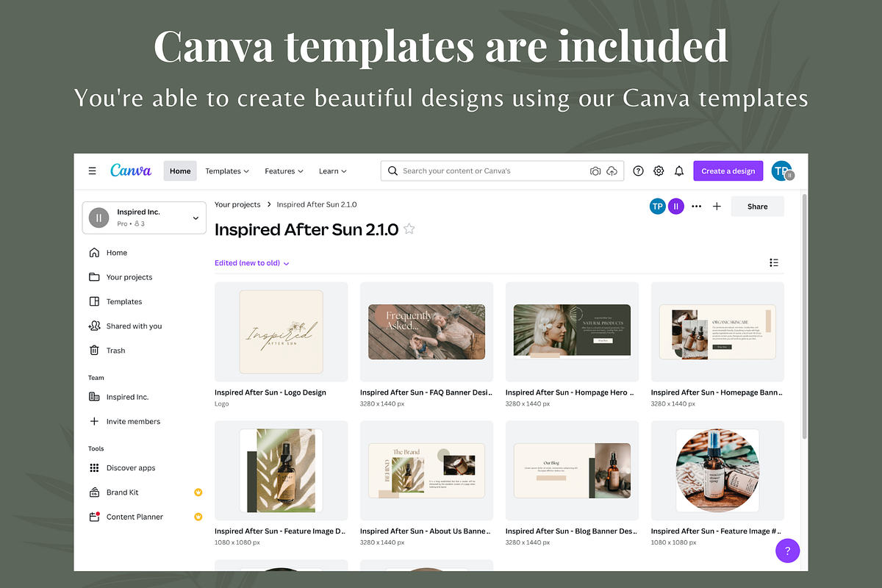The width and height of the screenshot is (882, 588).
Task: Open the help question mark icon
Action: point(638,171)
